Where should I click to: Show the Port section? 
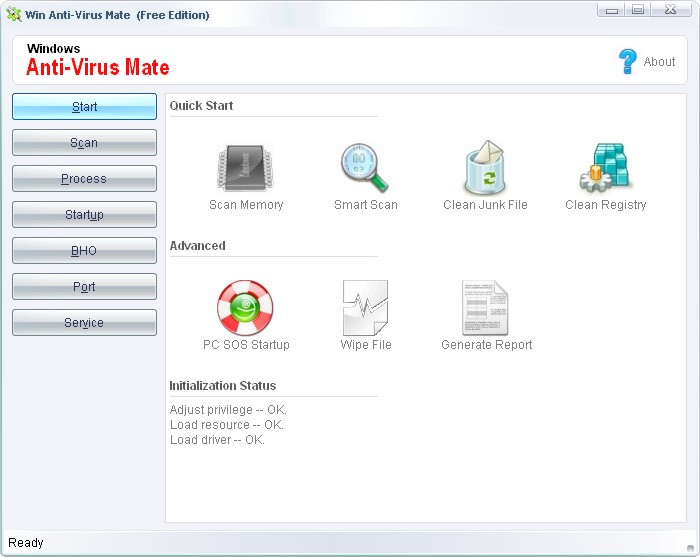[x=84, y=287]
